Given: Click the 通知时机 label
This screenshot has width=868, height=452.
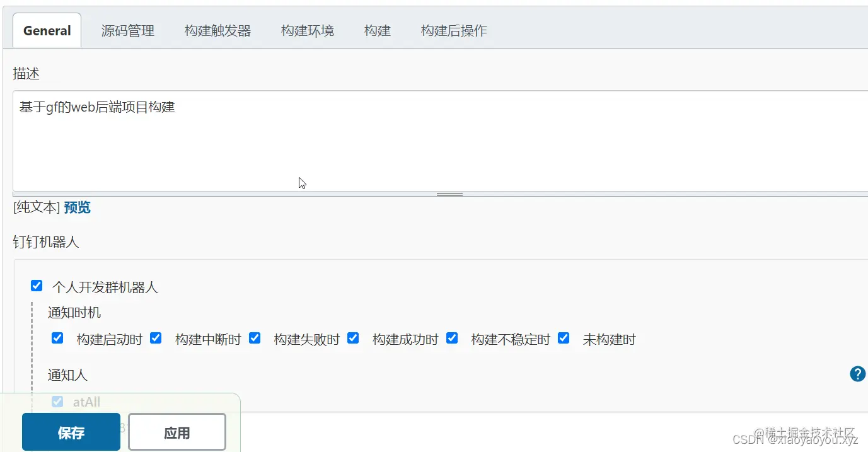Looking at the screenshot, I should click(74, 313).
